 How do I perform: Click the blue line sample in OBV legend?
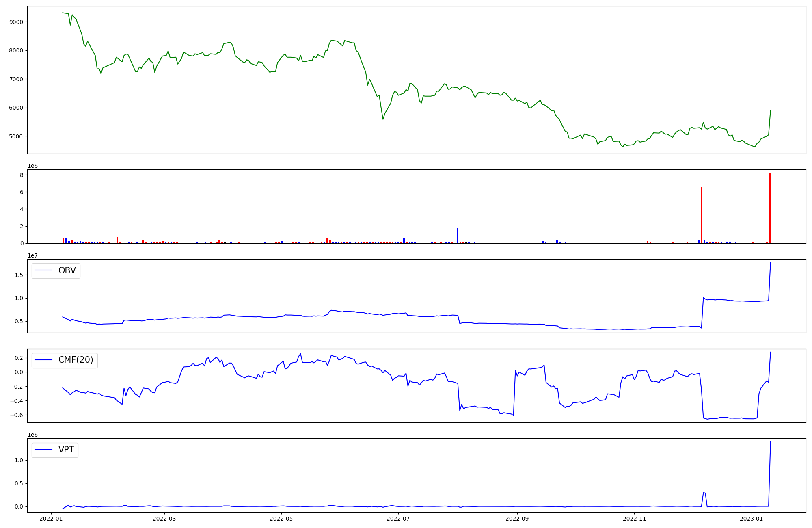tap(44, 270)
